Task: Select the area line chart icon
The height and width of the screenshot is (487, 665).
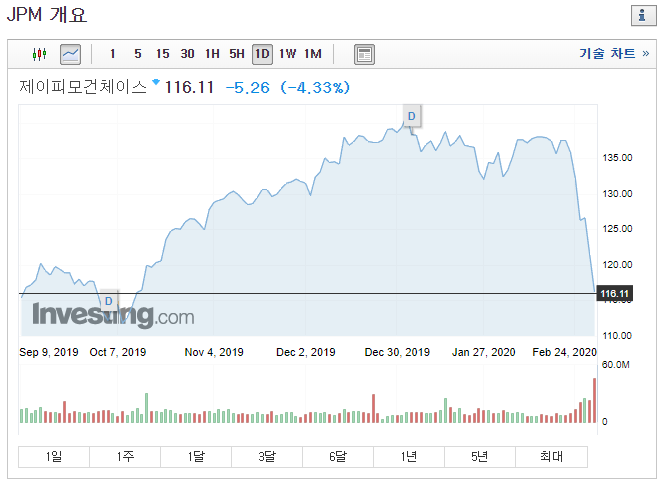Action: click(x=70, y=54)
